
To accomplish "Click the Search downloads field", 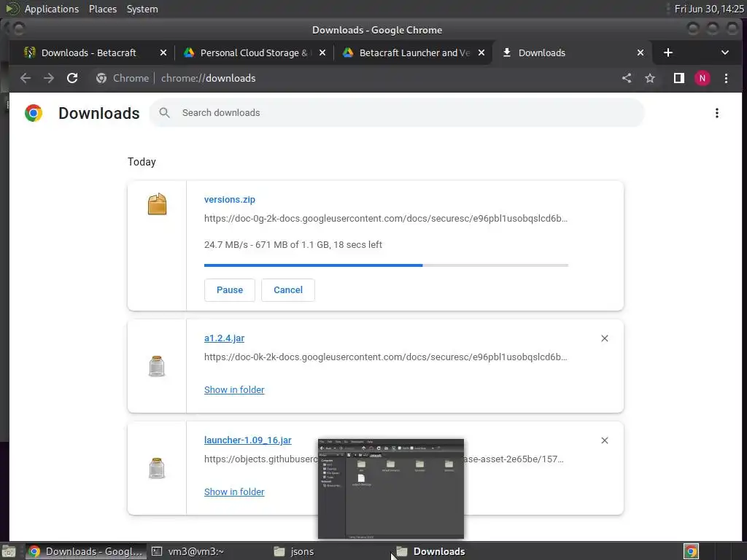I will pyautogui.click(x=396, y=113).
